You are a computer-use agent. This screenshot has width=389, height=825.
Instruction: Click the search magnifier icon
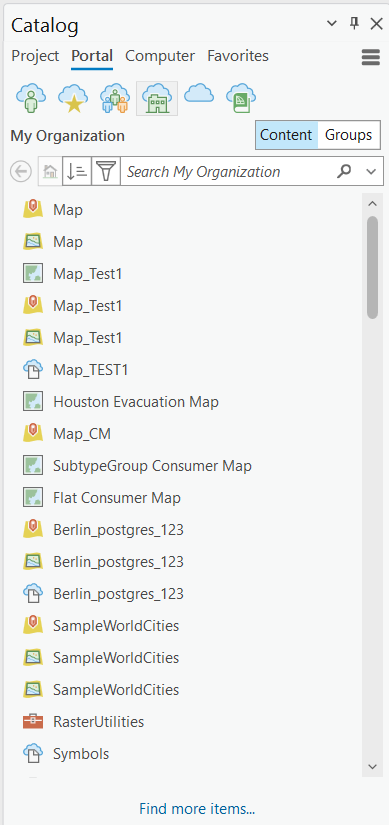coord(344,171)
